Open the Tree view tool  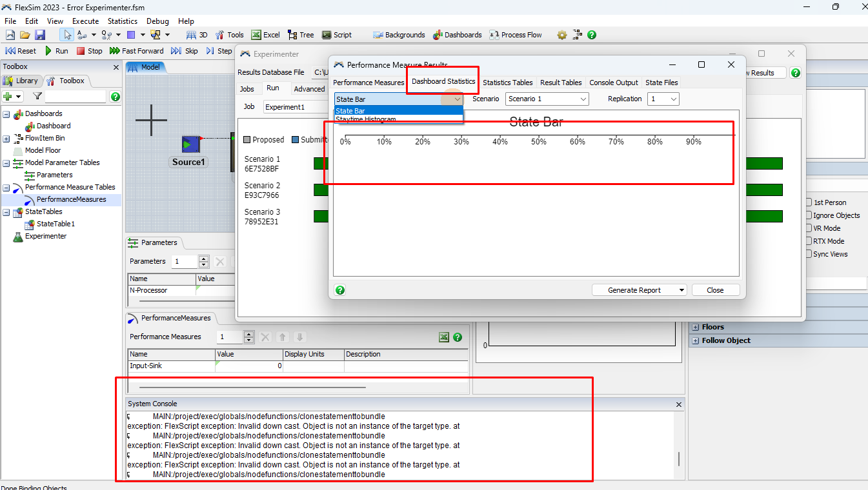click(x=301, y=35)
